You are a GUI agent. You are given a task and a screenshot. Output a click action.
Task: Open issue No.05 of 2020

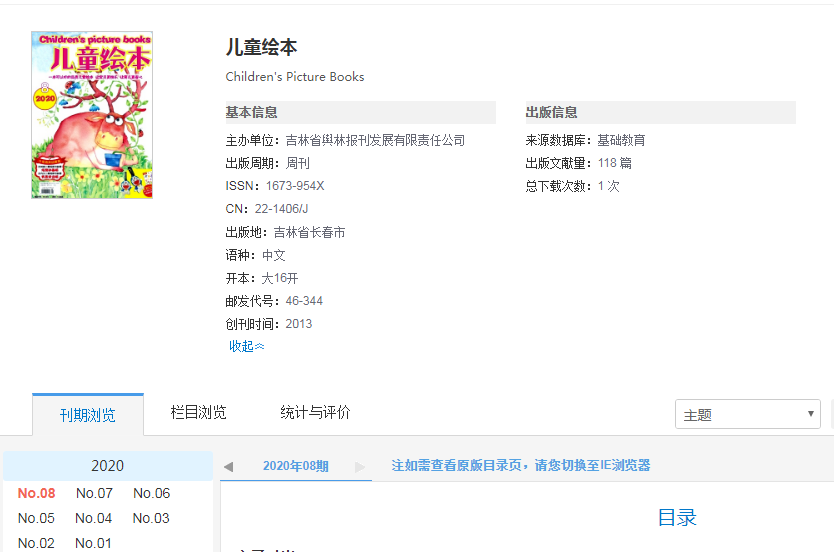coord(37,518)
